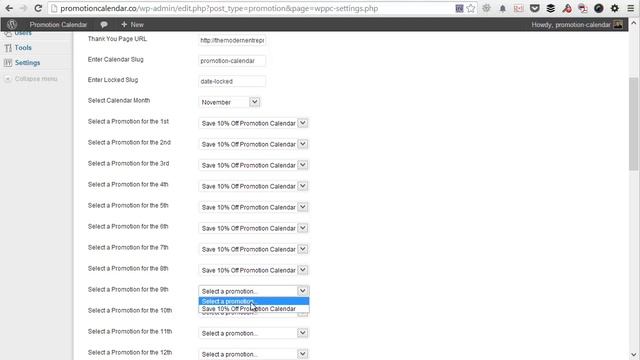Screen dimensions: 640x360
Task: Click the Tools sidebar icon
Action: click(x=8, y=48)
